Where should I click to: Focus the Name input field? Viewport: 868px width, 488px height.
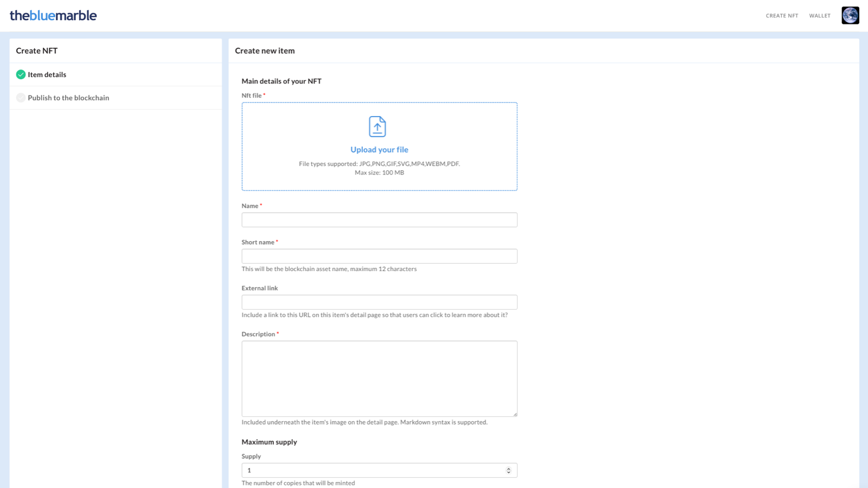tap(379, 220)
